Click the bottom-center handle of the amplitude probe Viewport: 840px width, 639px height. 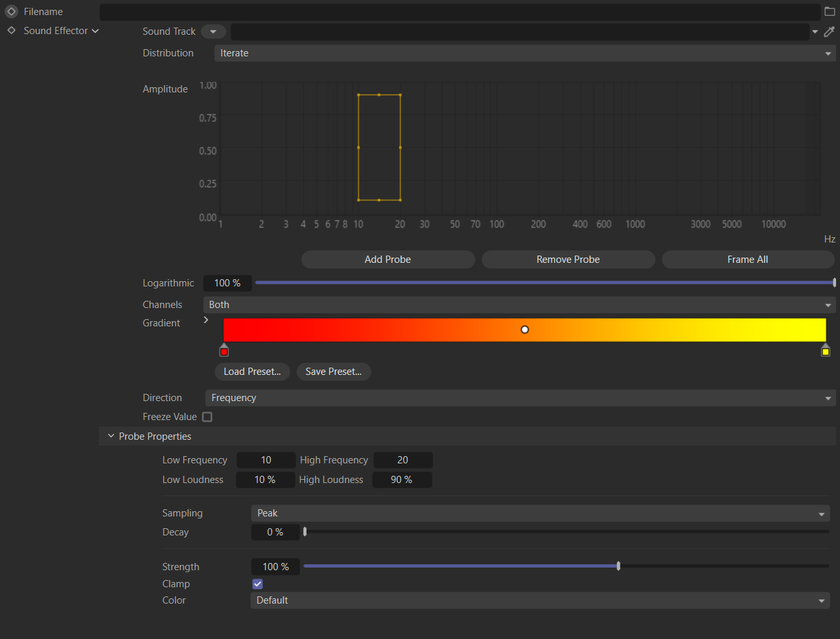[x=379, y=200]
